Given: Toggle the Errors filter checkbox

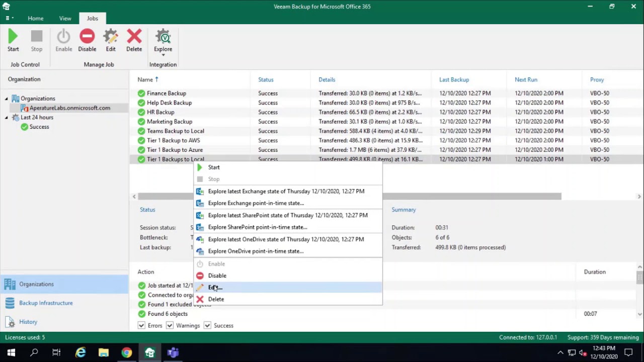Looking at the screenshot, I should coord(141,326).
